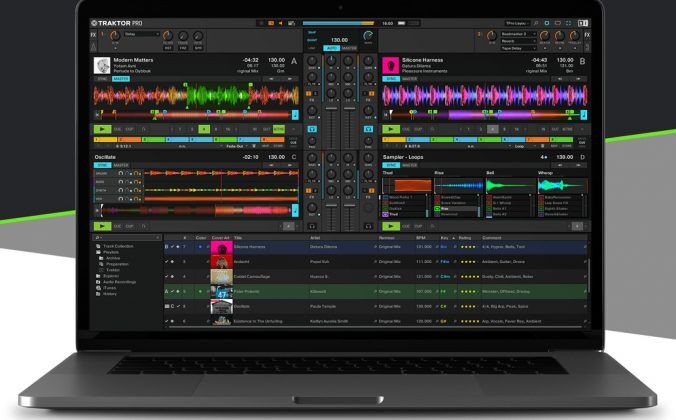Click the headphone icon below channel C
Viewport: 676px width, 420px height.
point(312,226)
